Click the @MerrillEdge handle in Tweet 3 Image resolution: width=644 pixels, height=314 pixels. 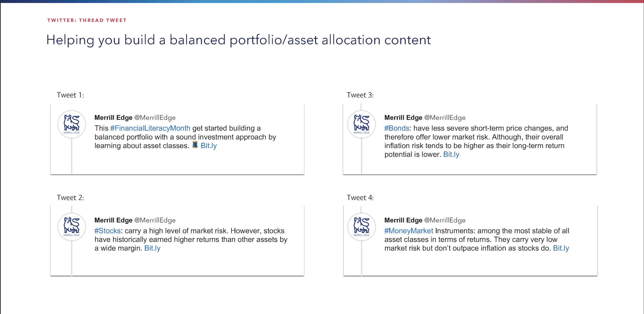pyautogui.click(x=445, y=118)
